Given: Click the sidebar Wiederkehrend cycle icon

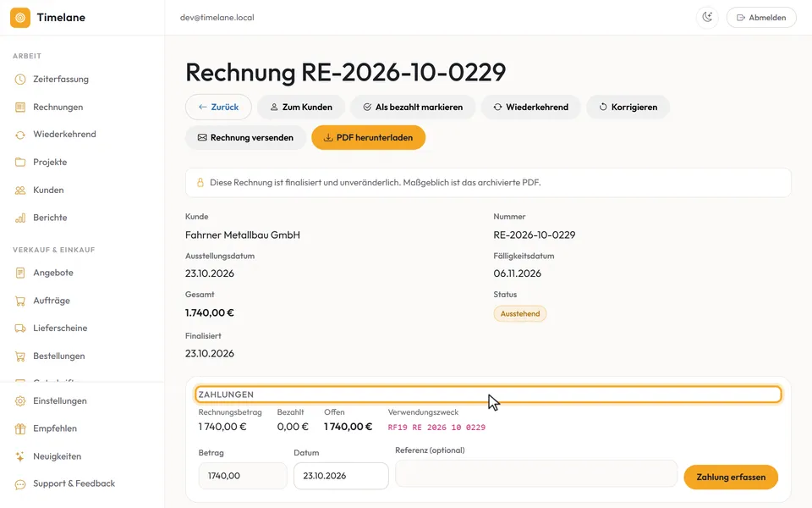Looking at the screenshot, I should click(20, 135).
